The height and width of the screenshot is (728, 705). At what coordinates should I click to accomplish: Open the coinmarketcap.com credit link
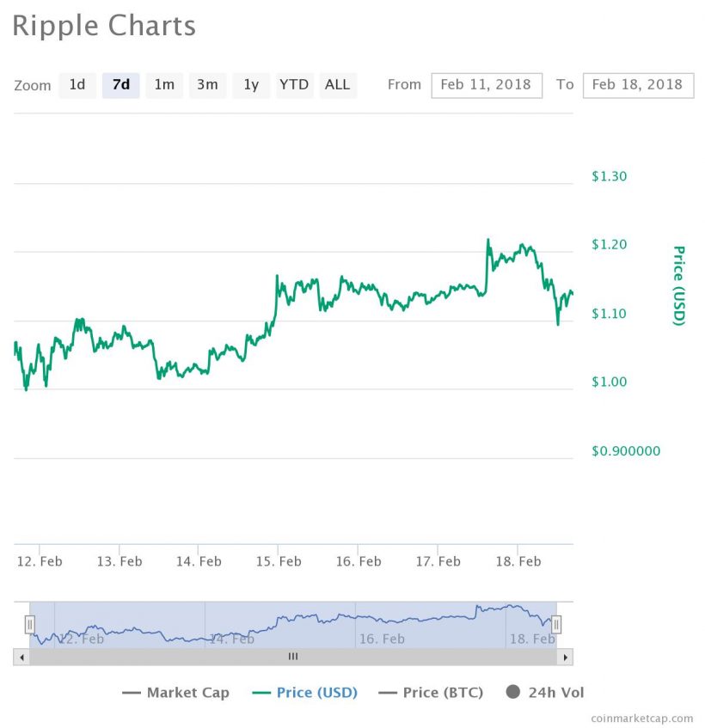click(641, 718)
